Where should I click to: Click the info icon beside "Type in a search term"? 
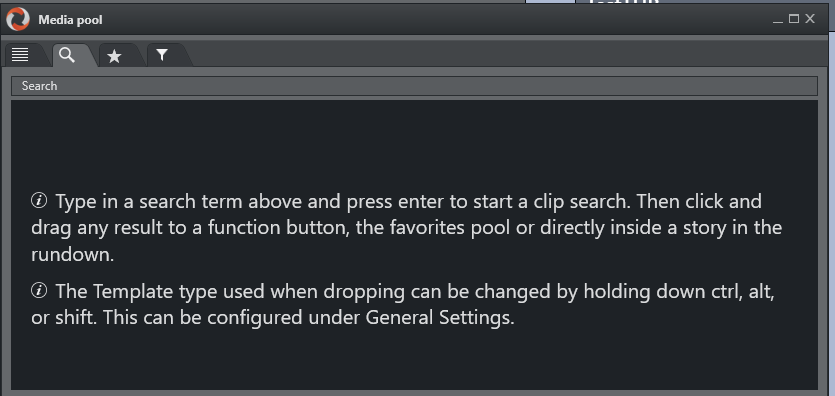tap(39, 201)
